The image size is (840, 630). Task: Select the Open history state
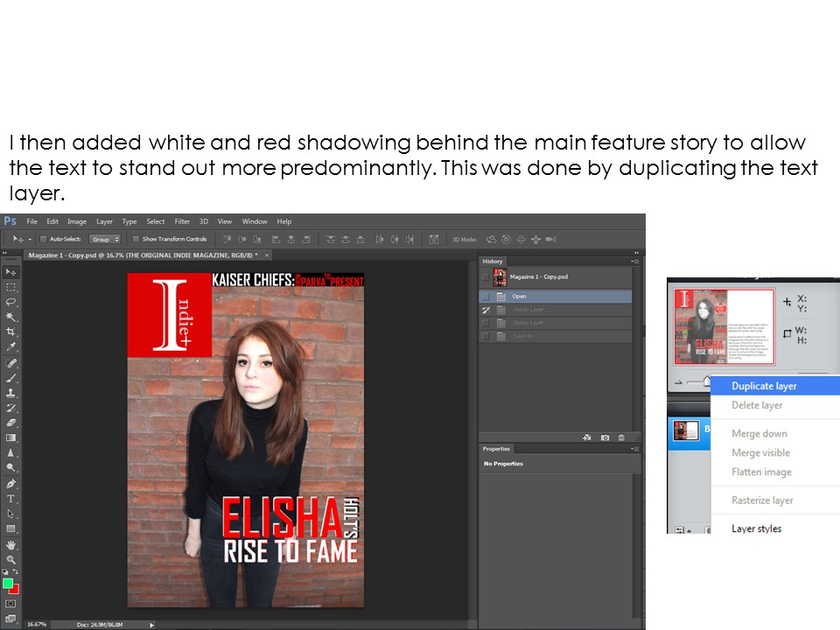pyautogui.click(x=555, y=297)
